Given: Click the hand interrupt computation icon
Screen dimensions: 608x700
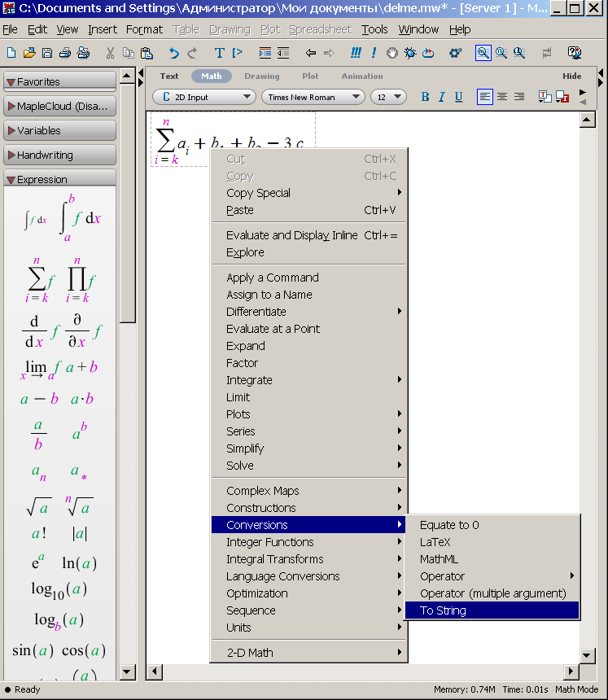Looking at the screenshot, I should (392, 53).
